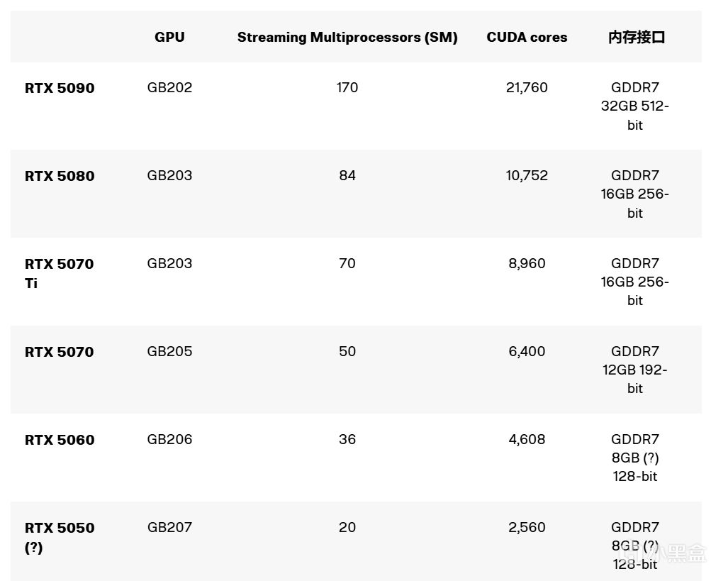Select the RTX 5060 row label

(60, 440)
